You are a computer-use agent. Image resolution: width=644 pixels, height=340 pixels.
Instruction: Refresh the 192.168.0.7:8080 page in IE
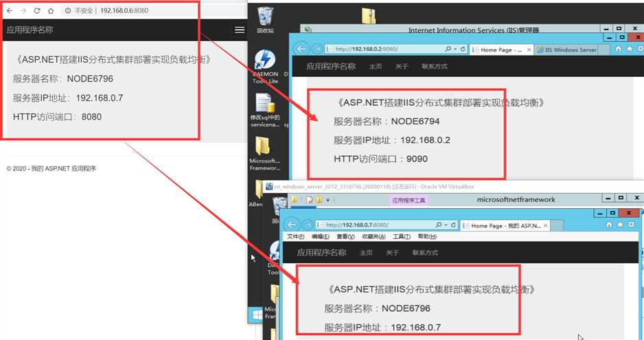click(453, 225)
